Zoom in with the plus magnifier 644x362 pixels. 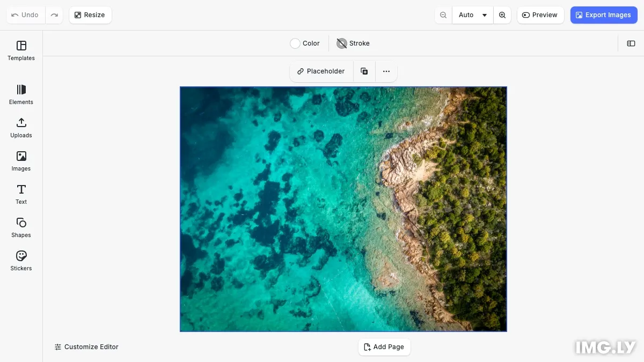(x=502, y=15)
